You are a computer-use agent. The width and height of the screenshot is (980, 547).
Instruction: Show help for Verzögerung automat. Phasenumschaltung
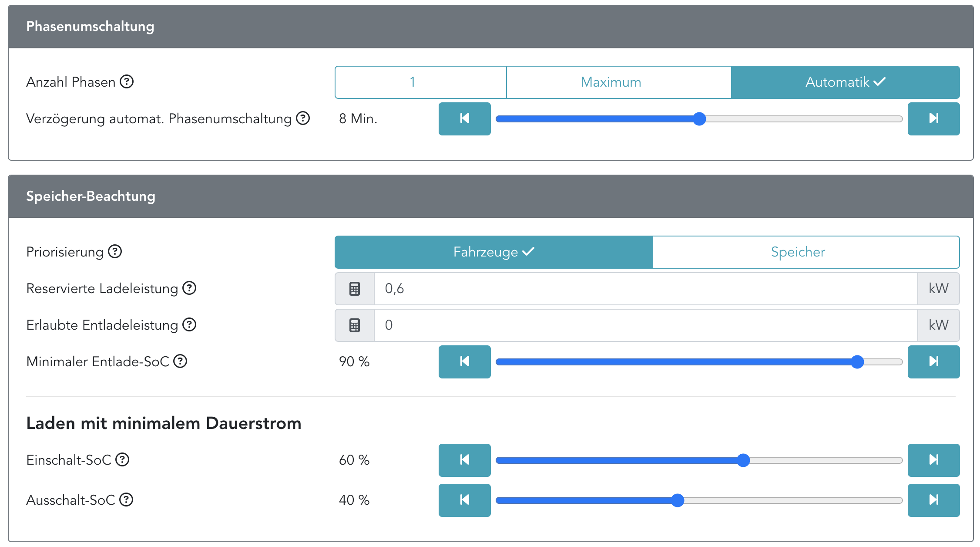(x=303, y=118)
